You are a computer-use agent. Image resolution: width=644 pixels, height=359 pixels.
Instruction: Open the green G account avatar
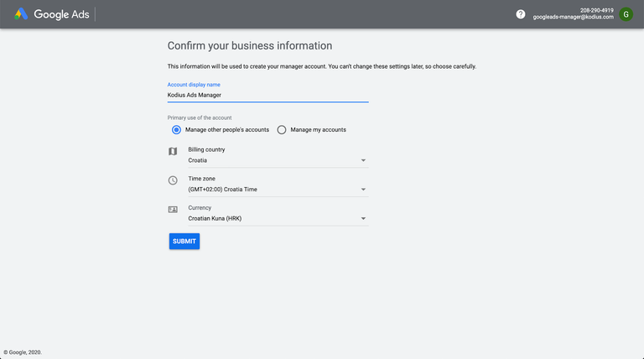pyautogui.click(x=626, y=13)
